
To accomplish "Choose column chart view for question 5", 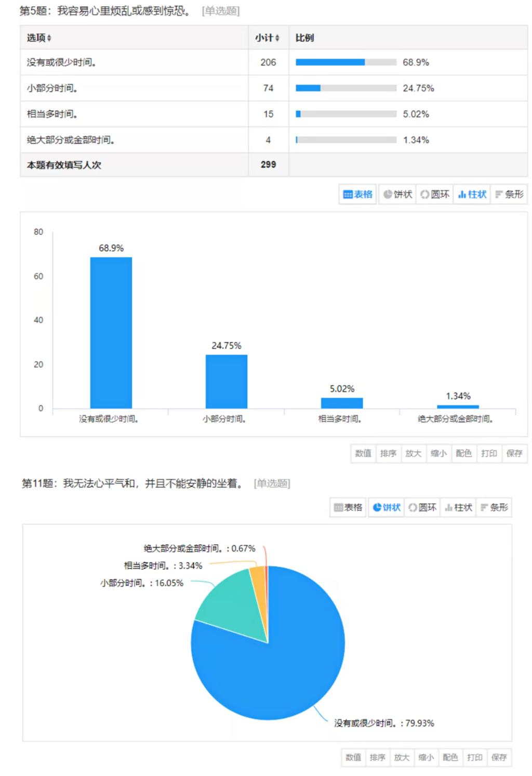I will pyautogui.click(x=472, y=194).
